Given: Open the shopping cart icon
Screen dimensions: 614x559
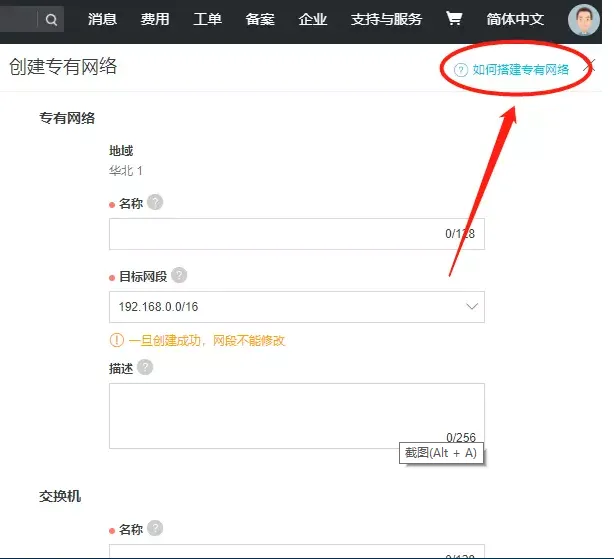Looking at the screenshot, I should [454, 18].
